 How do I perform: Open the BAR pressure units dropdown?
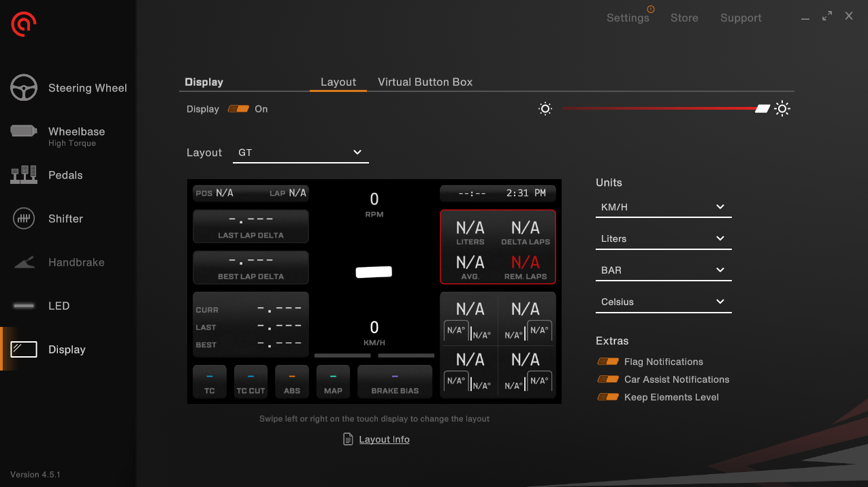pyautogui.click(x=664, y=270)
